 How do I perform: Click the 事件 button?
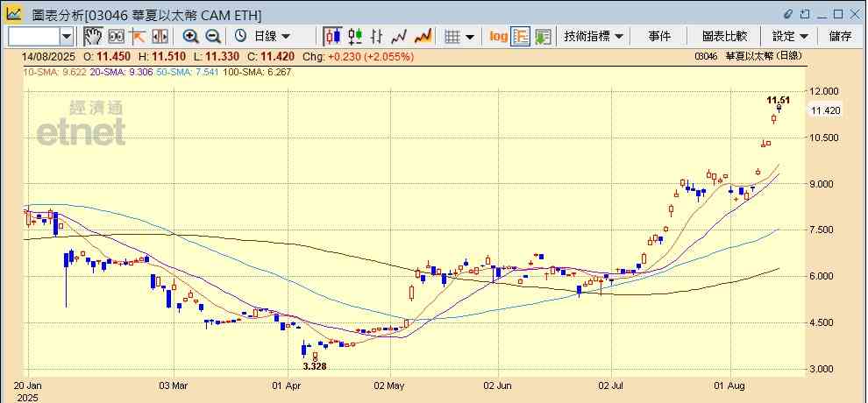click(659, 37)
